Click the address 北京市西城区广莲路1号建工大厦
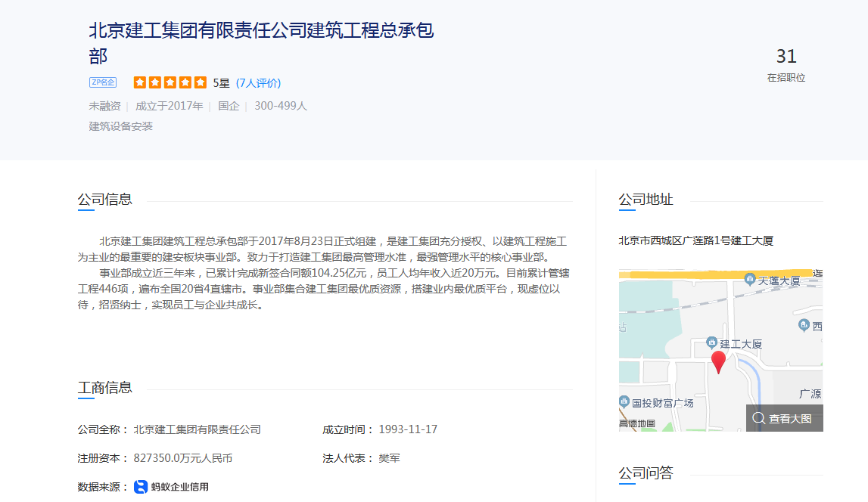This screenshot has width=868, height=502. [x=696, y=240]
